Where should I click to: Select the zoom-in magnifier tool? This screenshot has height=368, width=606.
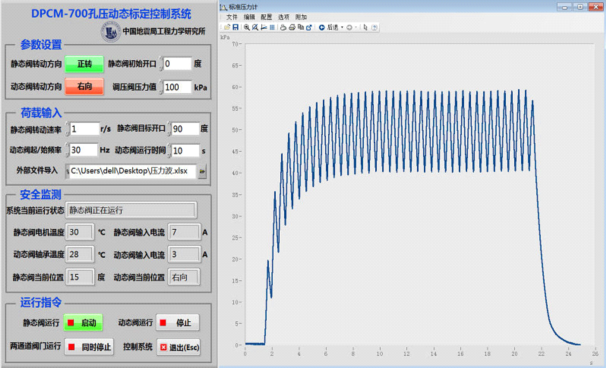[247, 27]
